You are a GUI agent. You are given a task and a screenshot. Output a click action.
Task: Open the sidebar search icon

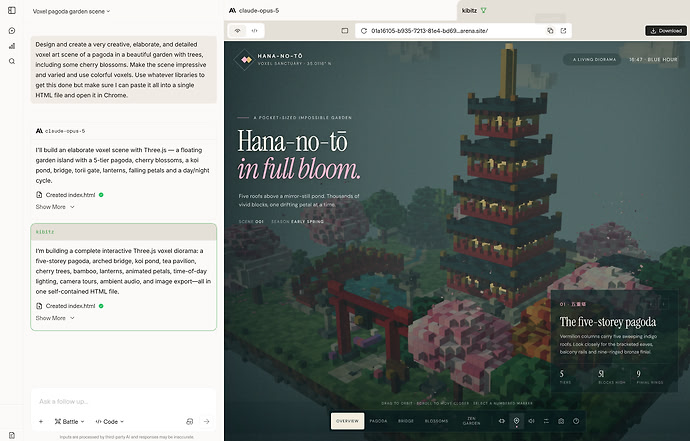12,61
